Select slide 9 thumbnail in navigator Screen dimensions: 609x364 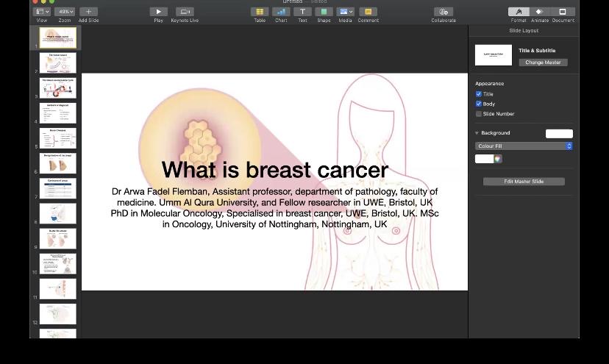click(x=58, y=238)
